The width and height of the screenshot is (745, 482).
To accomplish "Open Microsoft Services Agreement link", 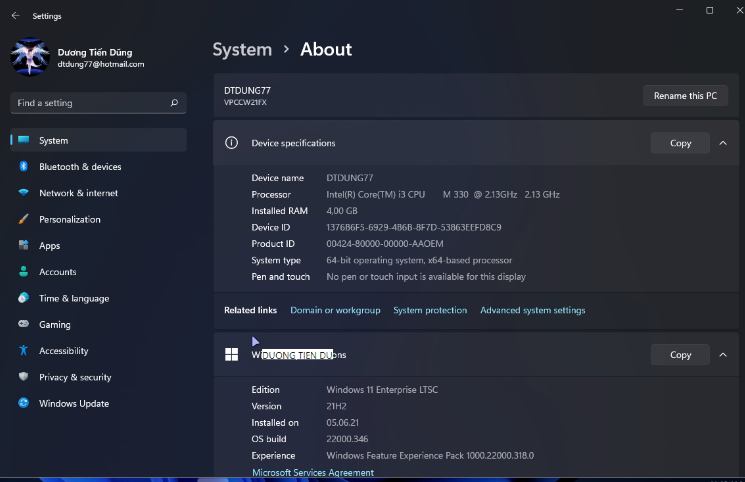I will point(313,472).
